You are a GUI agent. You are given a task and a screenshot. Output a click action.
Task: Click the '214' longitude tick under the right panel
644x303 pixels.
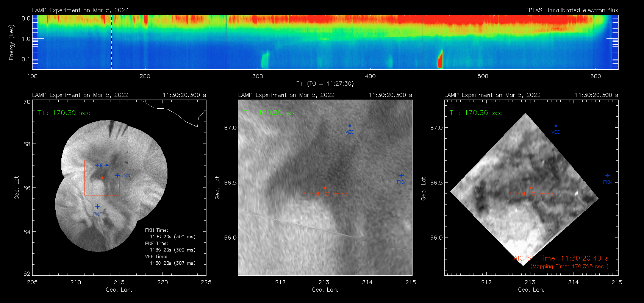point(574,282)
